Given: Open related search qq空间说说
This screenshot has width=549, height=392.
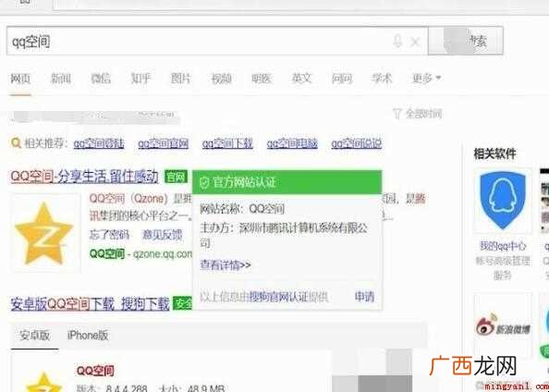Looking at the screenshot, I should [x=357, y=143].
